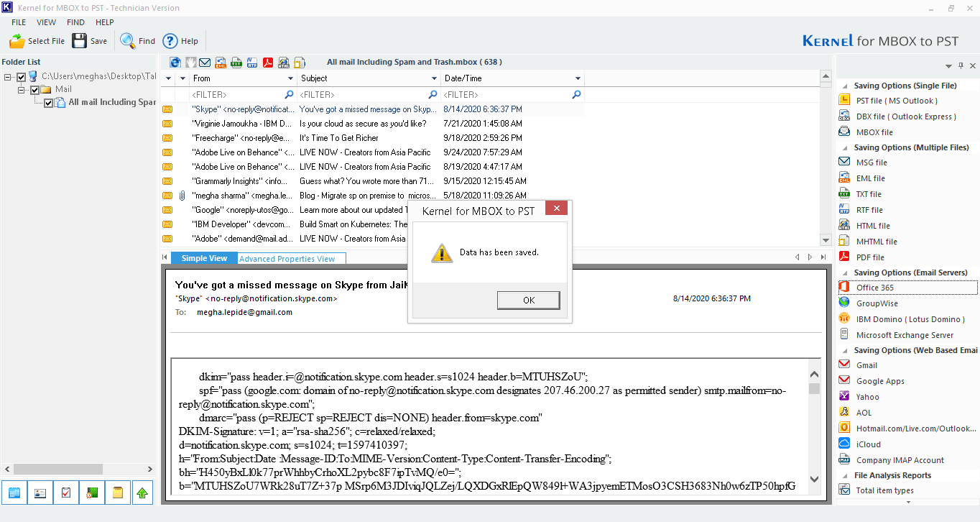Screen dimensions: 980x522
Task: Open the FIND menu
Action: [x=76, y=22]
